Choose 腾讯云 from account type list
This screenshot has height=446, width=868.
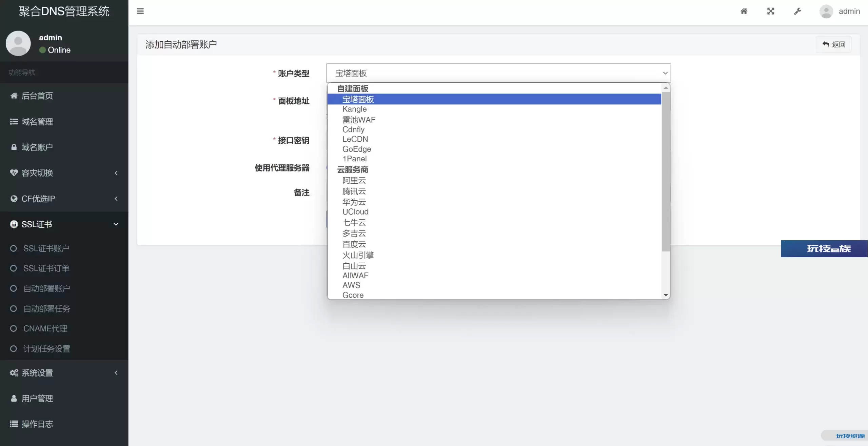494,191
